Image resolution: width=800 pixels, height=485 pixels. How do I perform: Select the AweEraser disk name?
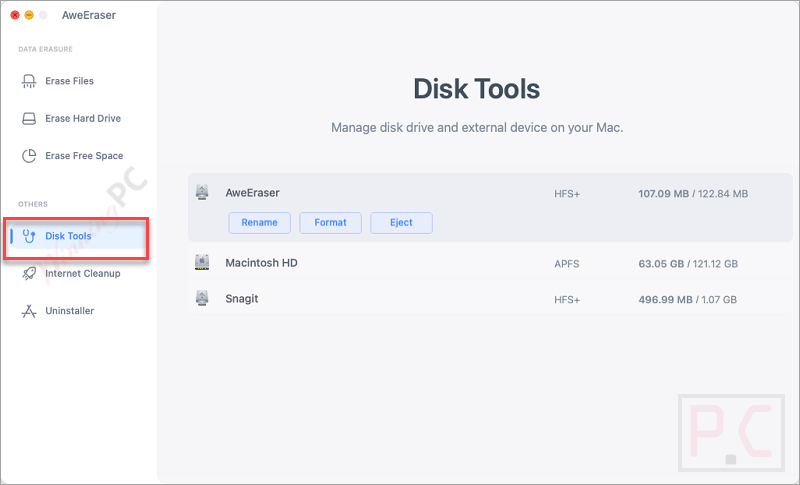point(253,193)
